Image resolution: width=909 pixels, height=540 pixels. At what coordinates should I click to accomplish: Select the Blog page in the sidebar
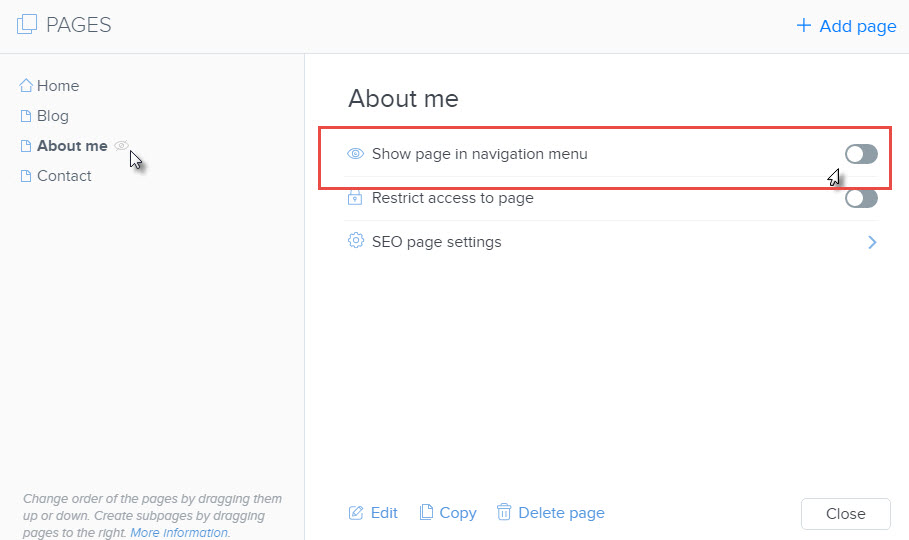[52, 116]
